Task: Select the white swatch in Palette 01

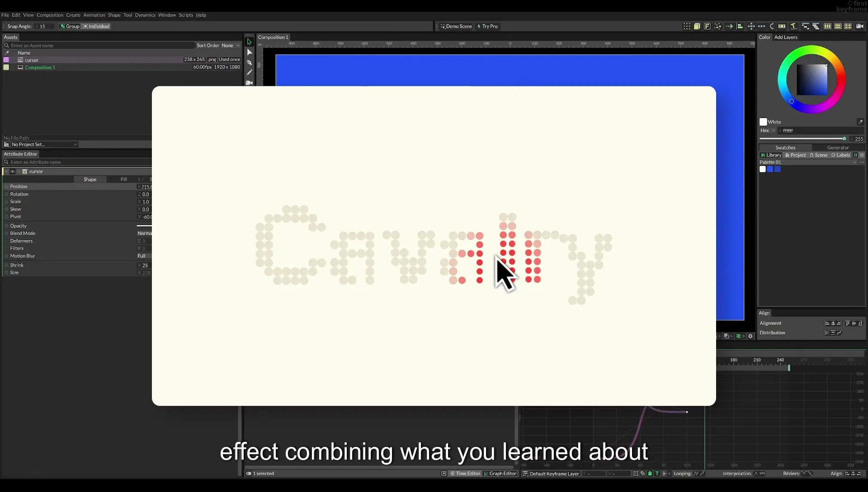Action: pos(763,169)
